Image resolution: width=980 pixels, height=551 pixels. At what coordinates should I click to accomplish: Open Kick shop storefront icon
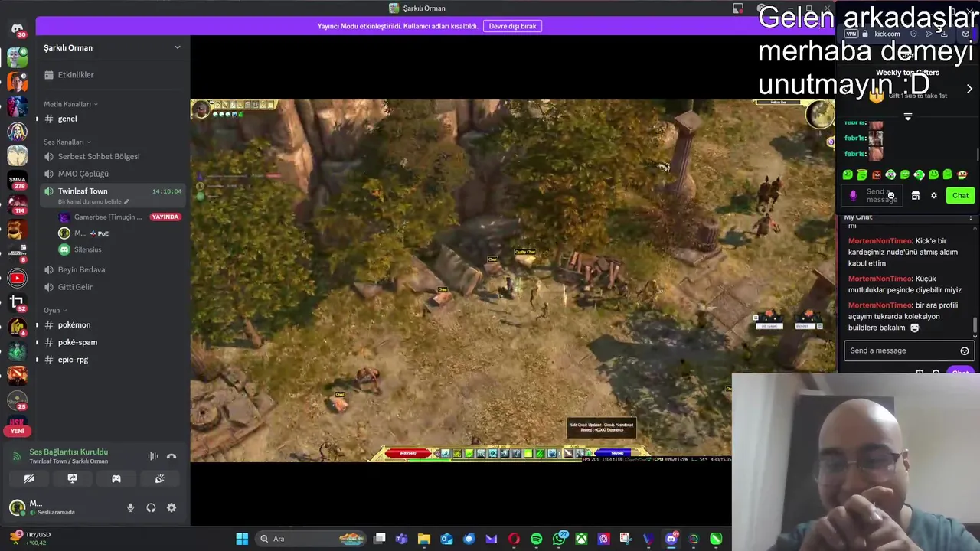tap(915, 196)
